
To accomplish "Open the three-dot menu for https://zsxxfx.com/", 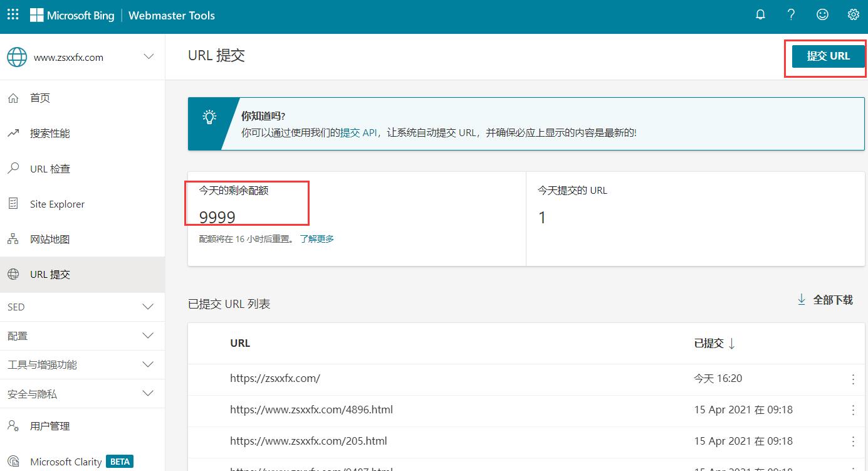I will [x=853, y=379].
